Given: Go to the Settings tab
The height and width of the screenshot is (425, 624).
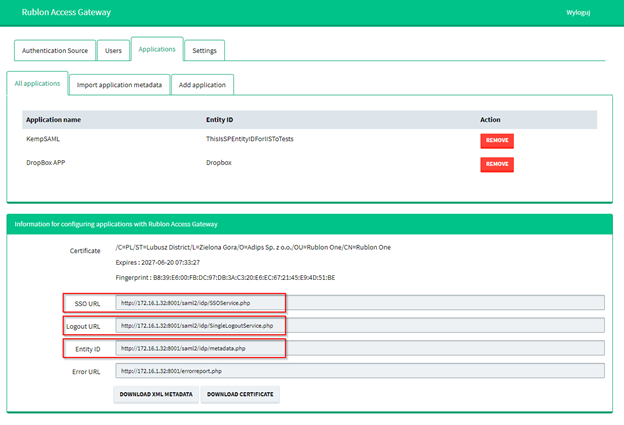Looking at the screenshot, I should click(204, 50).
